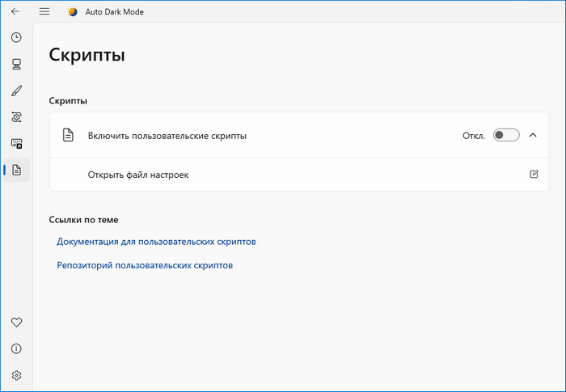The width and height of the screenshot is (566, 392).
Task: Click the Ссылки по теме heading
Action: tap(84, 220)
